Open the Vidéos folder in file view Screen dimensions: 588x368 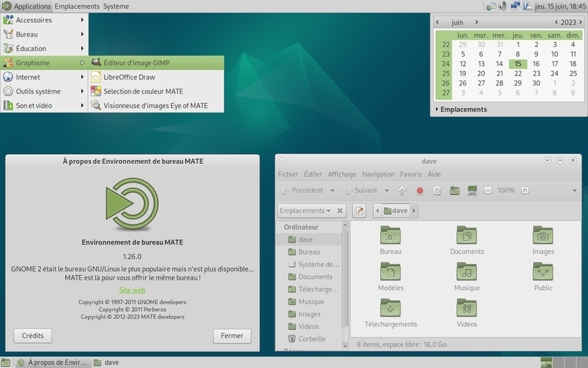point(467,313)
